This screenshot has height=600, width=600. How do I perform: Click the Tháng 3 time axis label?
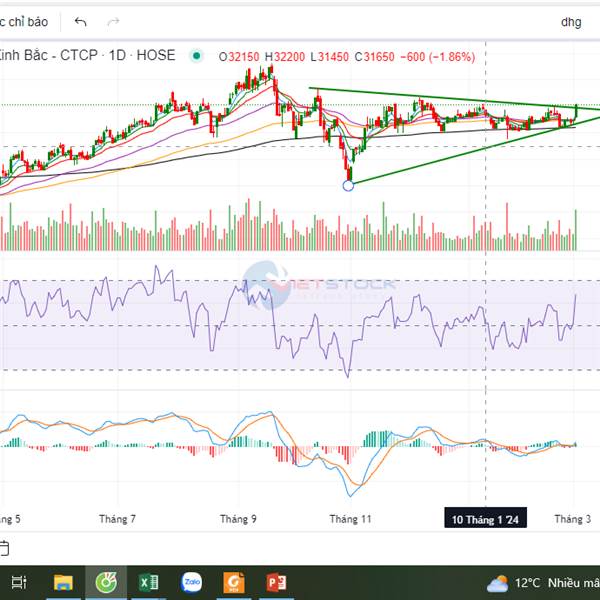[x=572, y=519]
